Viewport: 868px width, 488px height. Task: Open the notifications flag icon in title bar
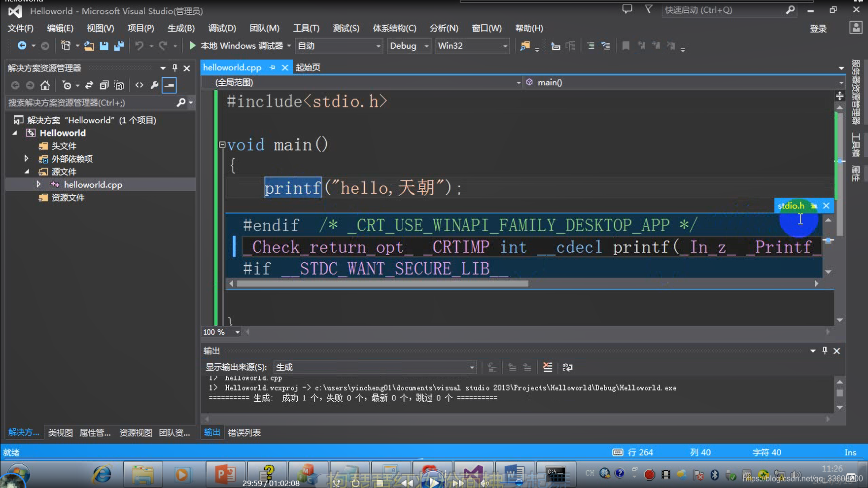tap(649, 9)
